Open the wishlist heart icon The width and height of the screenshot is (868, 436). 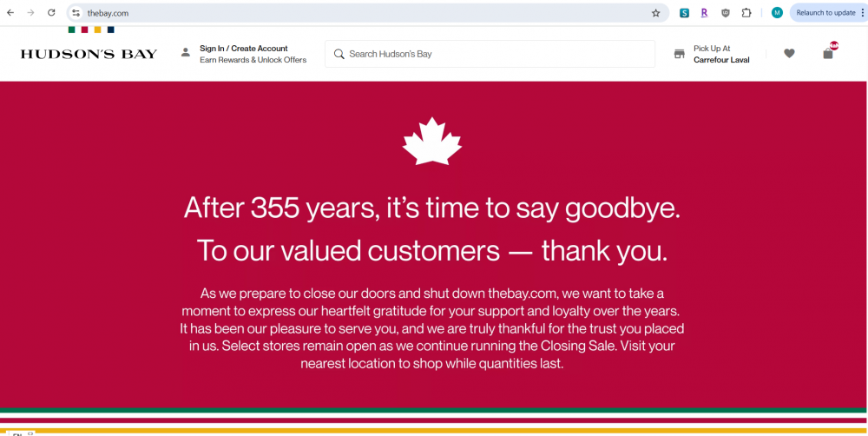(789, 54)
